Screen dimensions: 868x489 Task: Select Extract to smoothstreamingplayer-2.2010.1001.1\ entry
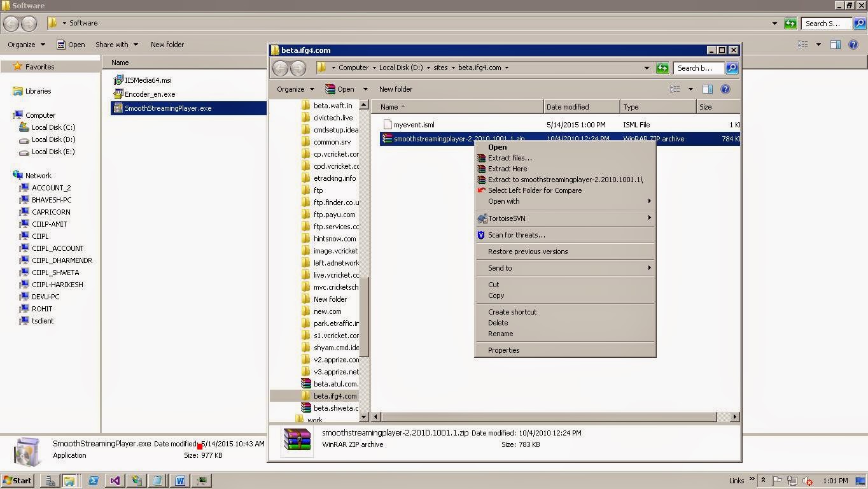[x=565, y=180]
